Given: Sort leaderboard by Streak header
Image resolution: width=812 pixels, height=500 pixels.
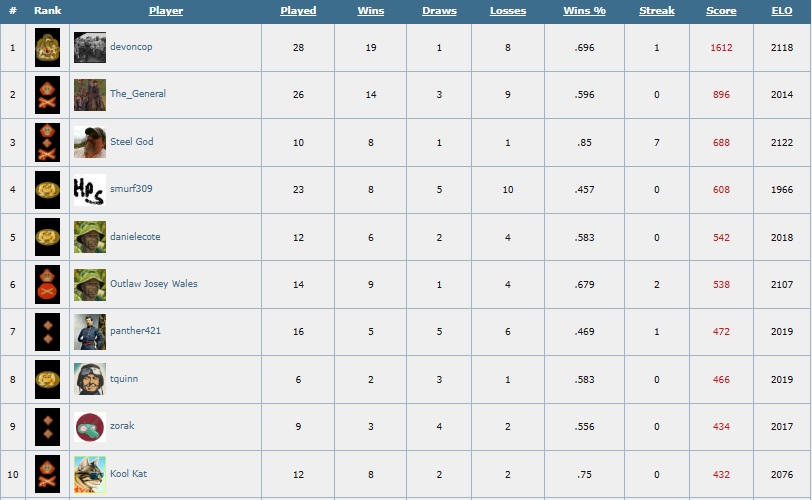Looking at the screenshot, I should click(657, 11).
